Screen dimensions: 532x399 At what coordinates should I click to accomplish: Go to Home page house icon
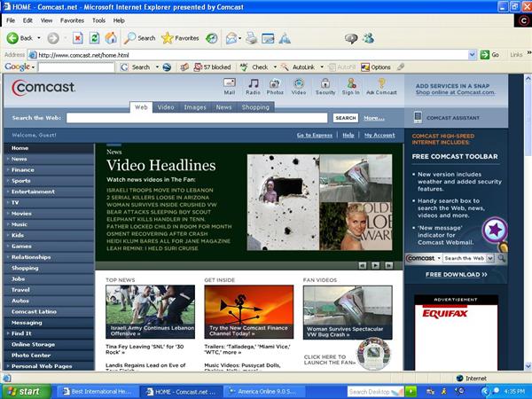click(x=111, y=38)
